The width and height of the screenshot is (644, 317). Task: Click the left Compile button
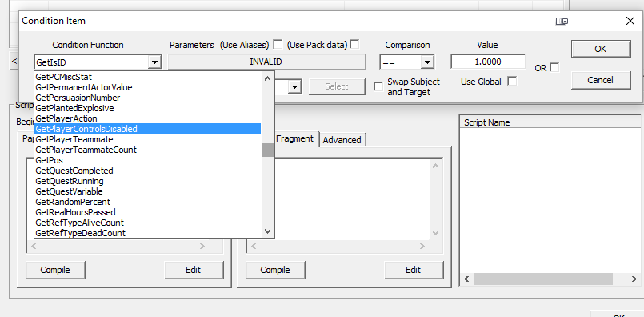[x=55, y=270]
